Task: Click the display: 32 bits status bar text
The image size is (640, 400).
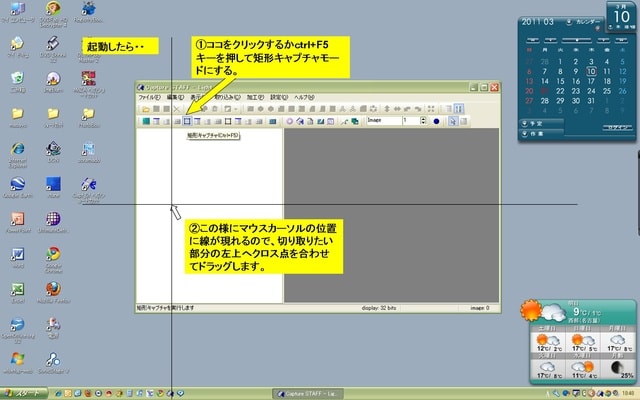Action: (x=378, y=308)
